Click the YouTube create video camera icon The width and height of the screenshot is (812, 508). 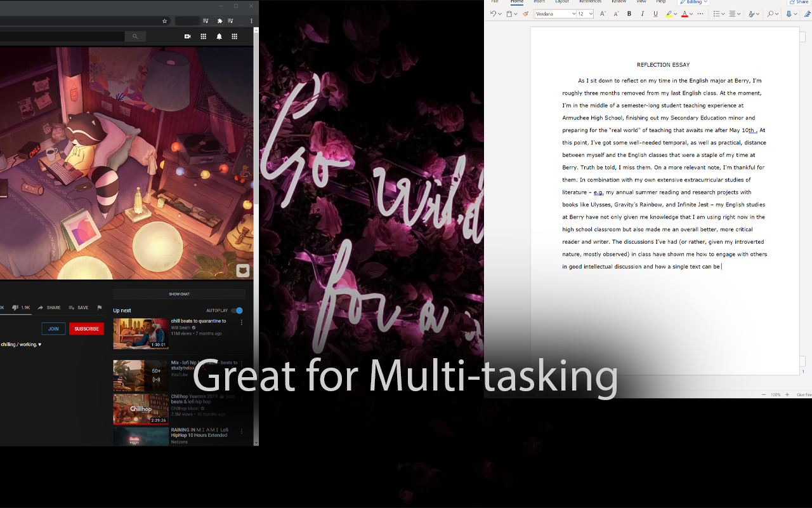pos(188,37)
